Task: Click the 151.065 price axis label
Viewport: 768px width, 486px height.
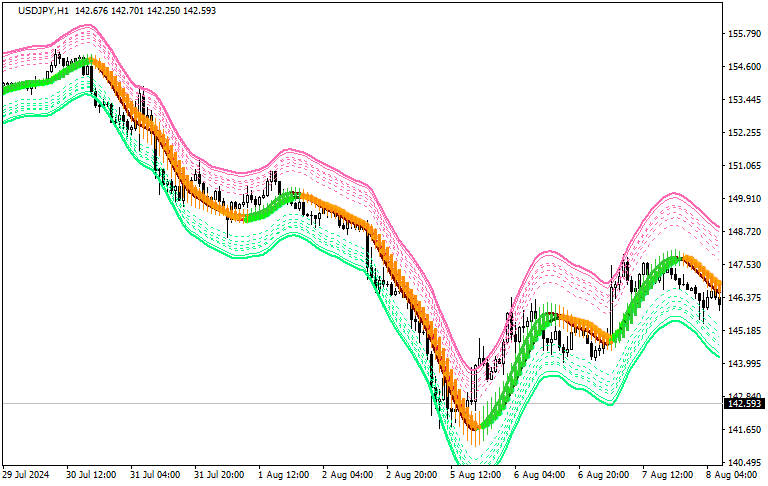Action: click(744, 166)
